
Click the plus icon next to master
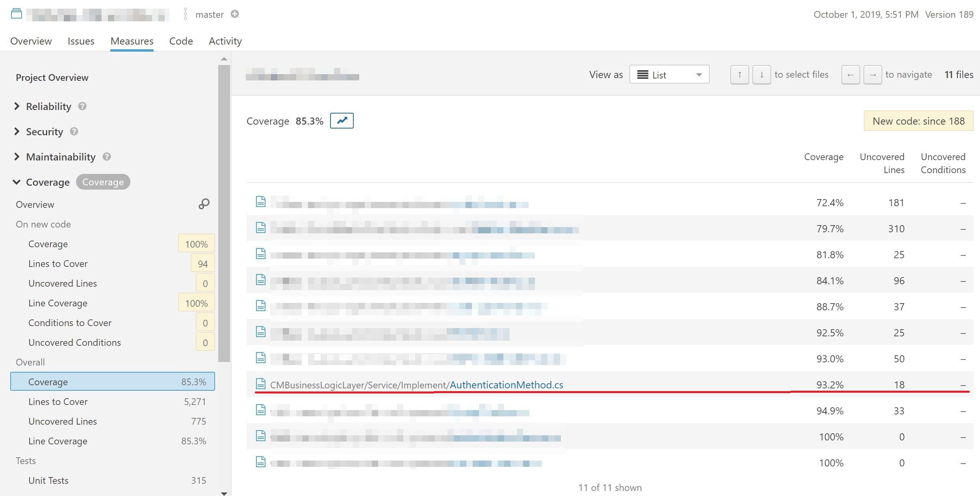[235, 14]
